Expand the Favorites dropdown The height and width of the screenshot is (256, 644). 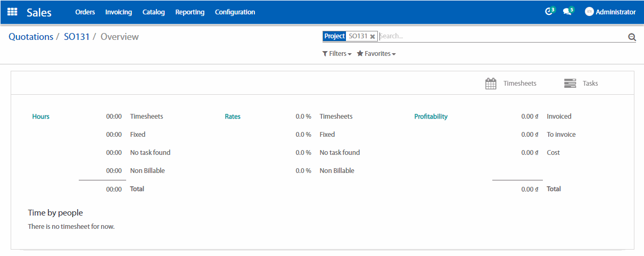[x=376, y=54]
